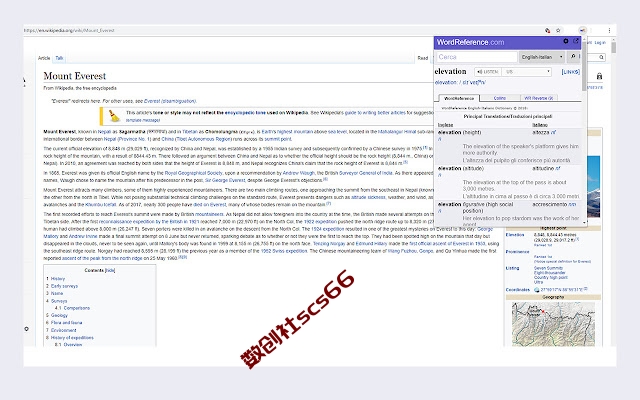Click the elevation pronunciation text
Image resolution: width=640 pixels, height=400 pixels.
pyautogui.click(x=460, y=82)
